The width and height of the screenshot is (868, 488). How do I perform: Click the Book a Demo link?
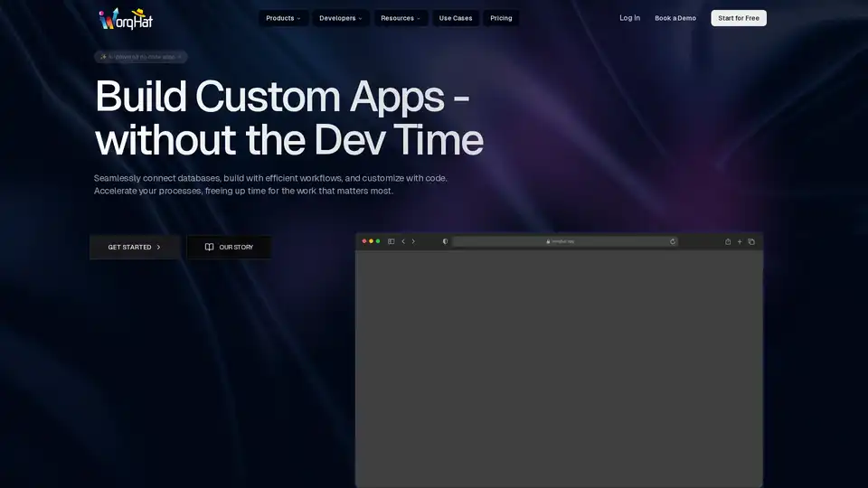[675, 18]
